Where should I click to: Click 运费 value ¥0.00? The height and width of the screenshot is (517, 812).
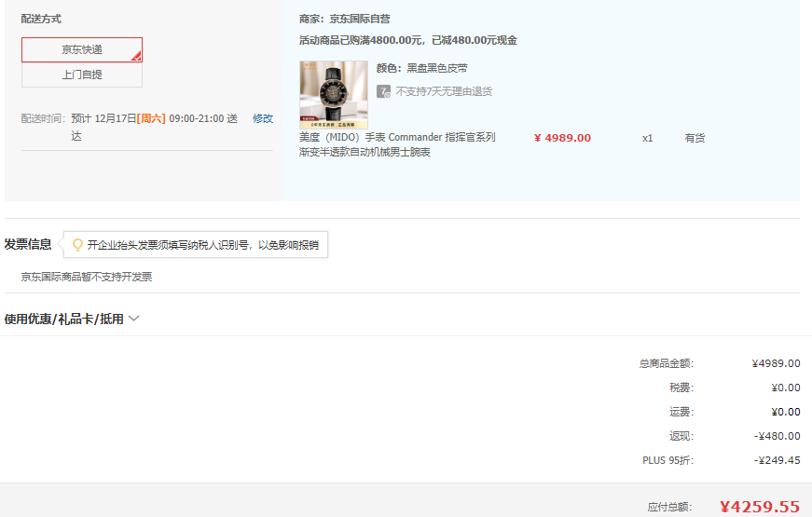tap(786, 412)
